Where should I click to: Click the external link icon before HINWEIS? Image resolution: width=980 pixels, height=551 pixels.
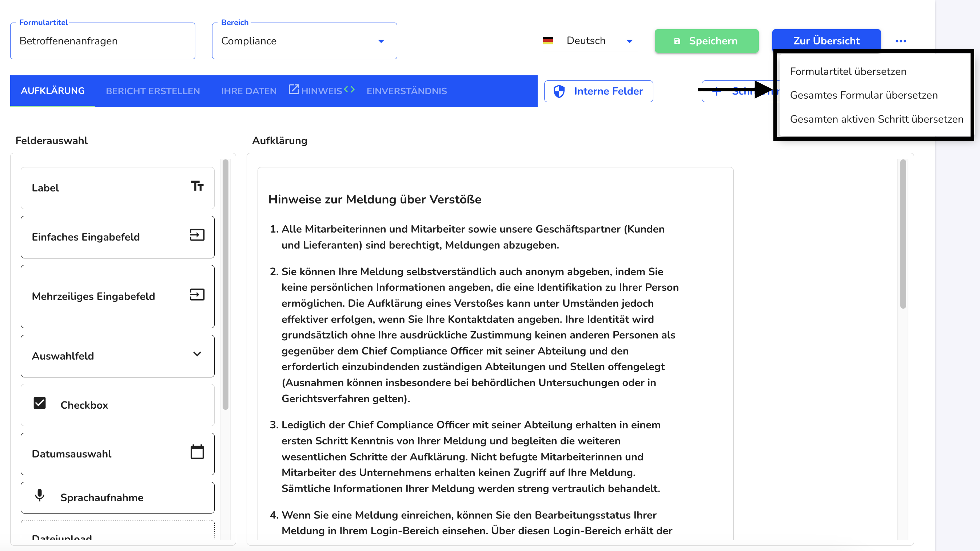pos(294,90)
